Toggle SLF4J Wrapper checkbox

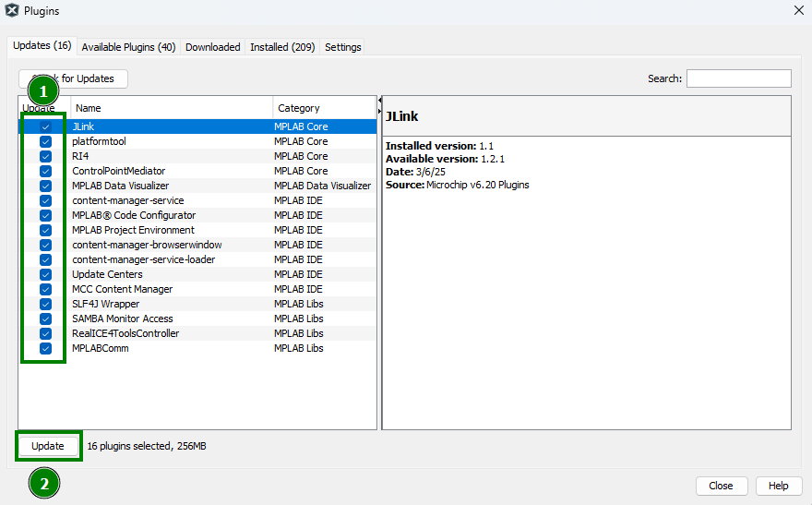(45, 304)
